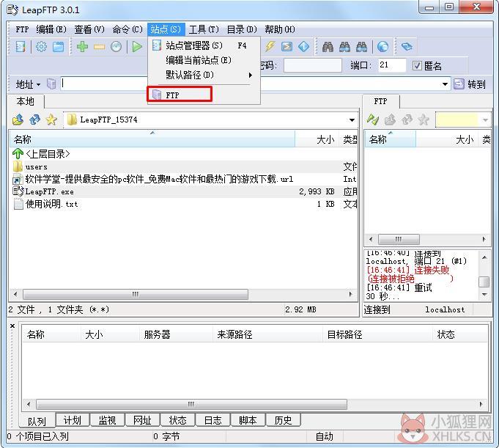Click FTP panel favorites star icon
Viewport: 499px width, 448px height.
click(424, 120)
